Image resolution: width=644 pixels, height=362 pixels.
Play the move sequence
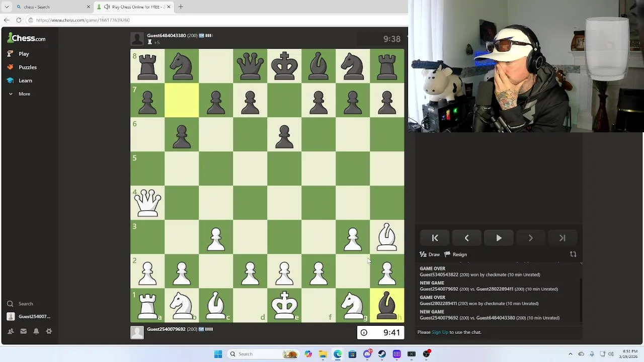pyautogui.click(x=499, y=238)
